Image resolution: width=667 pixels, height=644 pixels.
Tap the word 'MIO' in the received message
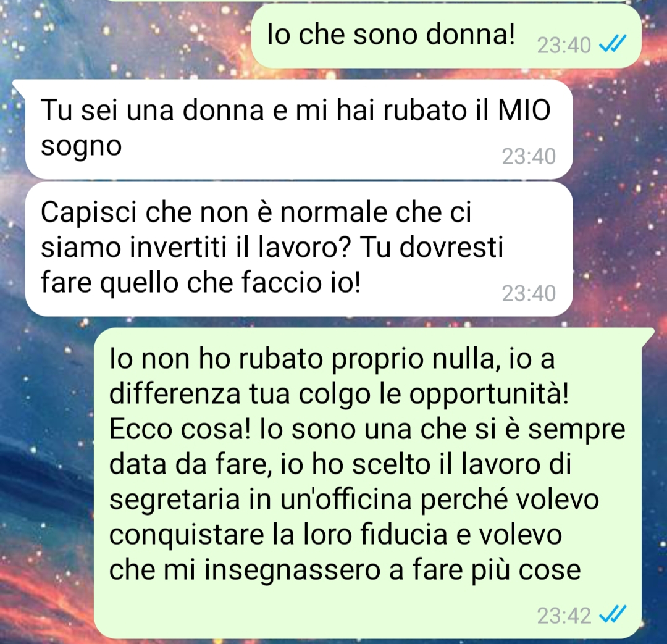tap(524, 110)
